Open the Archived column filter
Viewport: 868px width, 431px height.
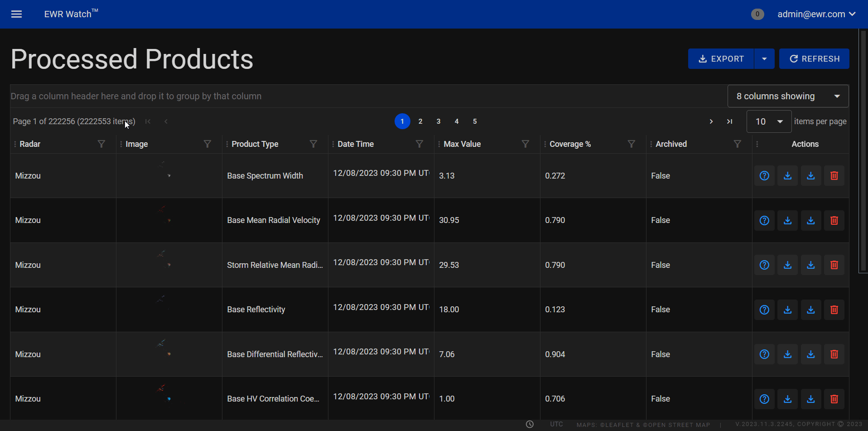(737, 144)
